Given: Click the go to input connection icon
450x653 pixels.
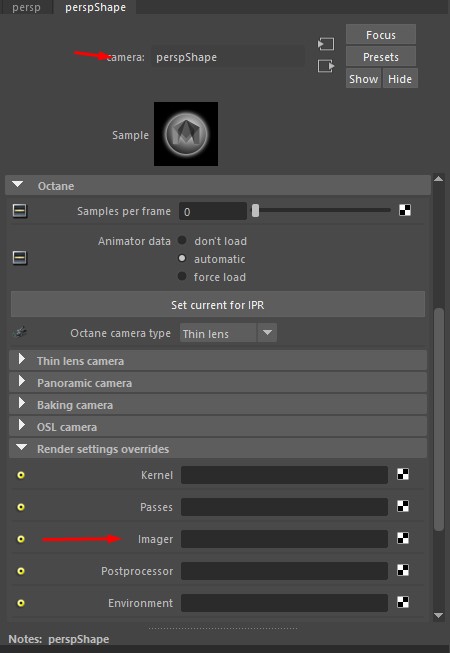Looking at the screenshot, I should [326, 44].
